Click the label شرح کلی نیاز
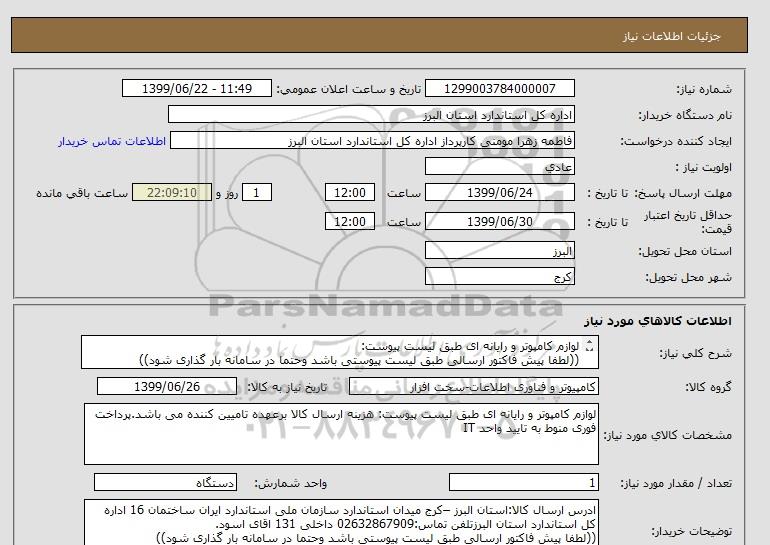This screenshot has height=545, width=770. pos(695,353)
